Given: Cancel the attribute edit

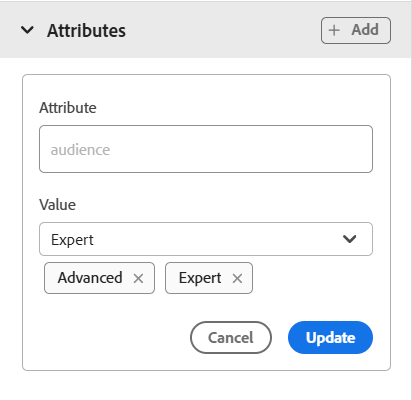Looking at the screenshot, I should point(231,337).
